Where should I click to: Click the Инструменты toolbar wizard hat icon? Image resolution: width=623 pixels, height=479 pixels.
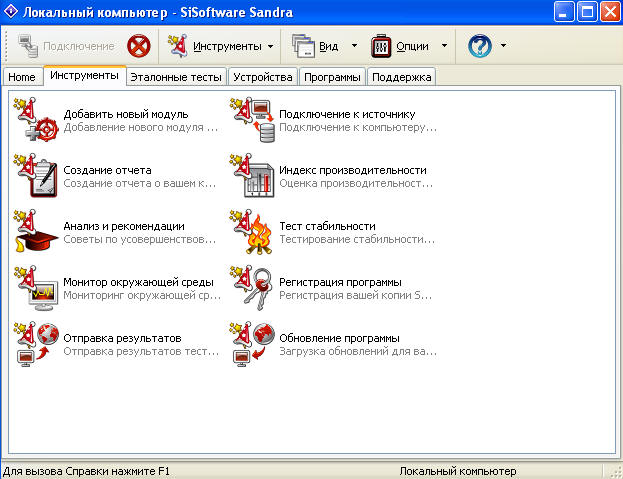pyautogui.click(x=178, y=46)
